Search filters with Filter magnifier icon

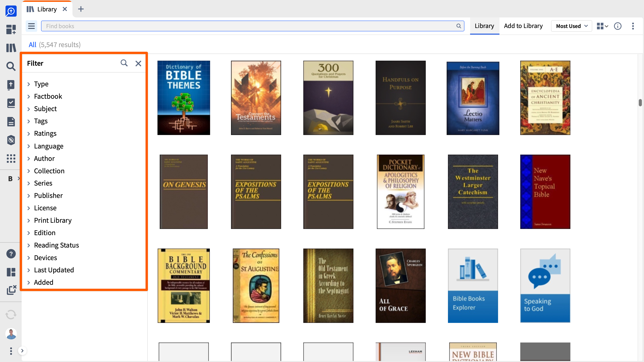point(124,63)
